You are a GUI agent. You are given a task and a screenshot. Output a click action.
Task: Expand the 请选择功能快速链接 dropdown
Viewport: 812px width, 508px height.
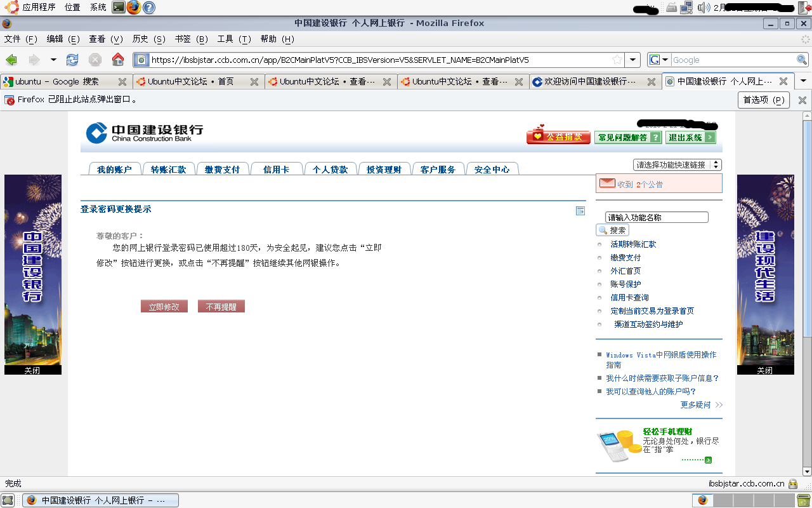point(678,164)
